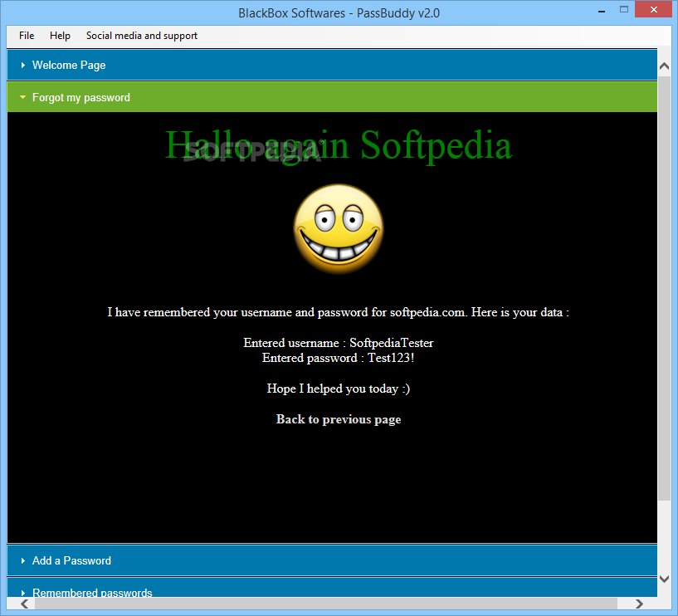The height and width of the screenshot is (616, 678).
Task: Expand the Welcome Page section arrow
Action: pyautogui.click(x=23, y=66)
